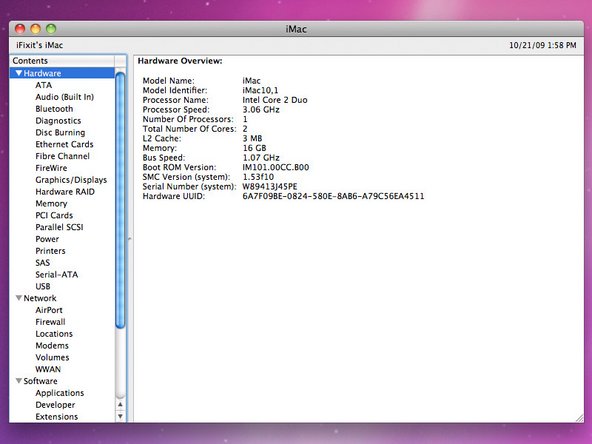This screenshot has height=444, width=592.
Task: Click the sidebar scroll-up arrow
Action: pyautogui.click(x=120, y=405)
